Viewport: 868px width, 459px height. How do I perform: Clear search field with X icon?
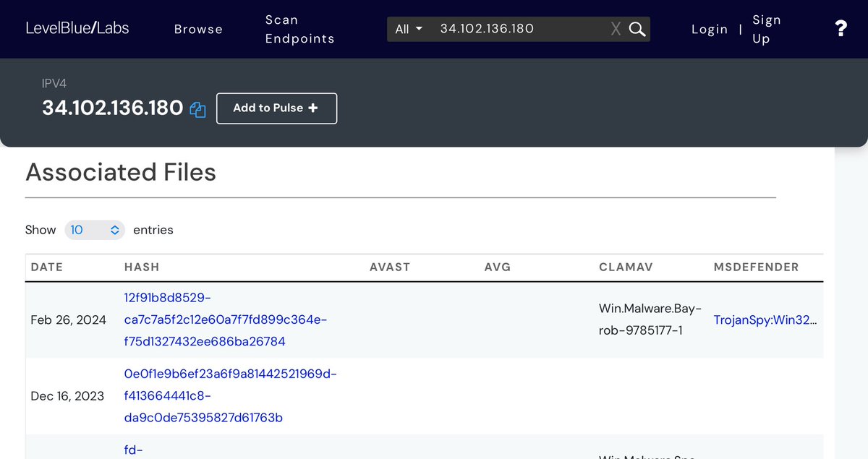616,29
